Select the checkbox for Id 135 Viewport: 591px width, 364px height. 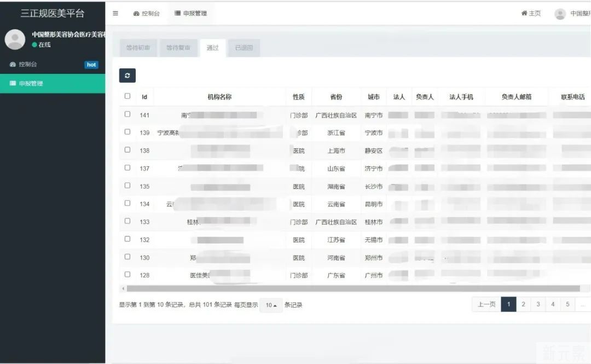coord(128,186)
